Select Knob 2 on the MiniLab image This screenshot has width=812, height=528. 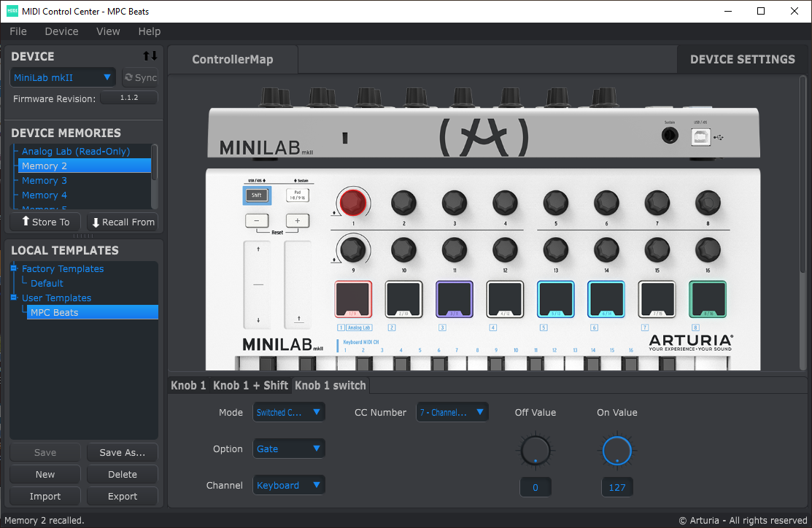point(404,203)
